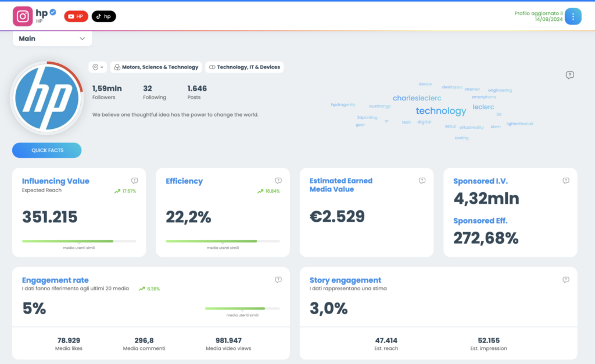
Task: Click the Influencing Value heading
Action: [55, 181]
